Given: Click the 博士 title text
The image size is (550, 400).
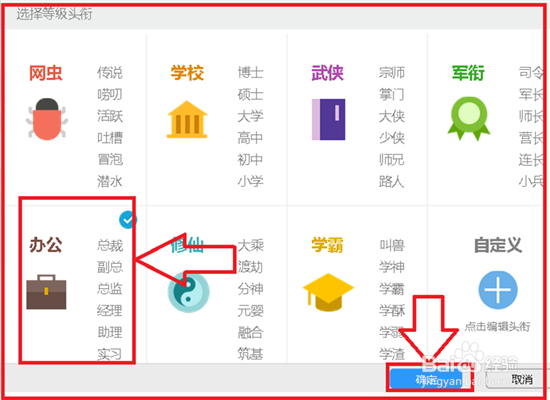Looking at the screenshot, I should 250,73.
